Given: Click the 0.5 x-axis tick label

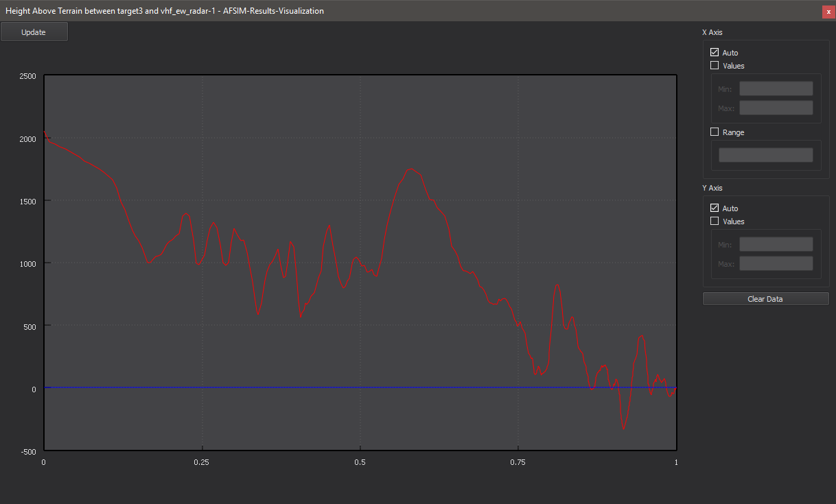Looking at the screenshot, I should [360, 462].
